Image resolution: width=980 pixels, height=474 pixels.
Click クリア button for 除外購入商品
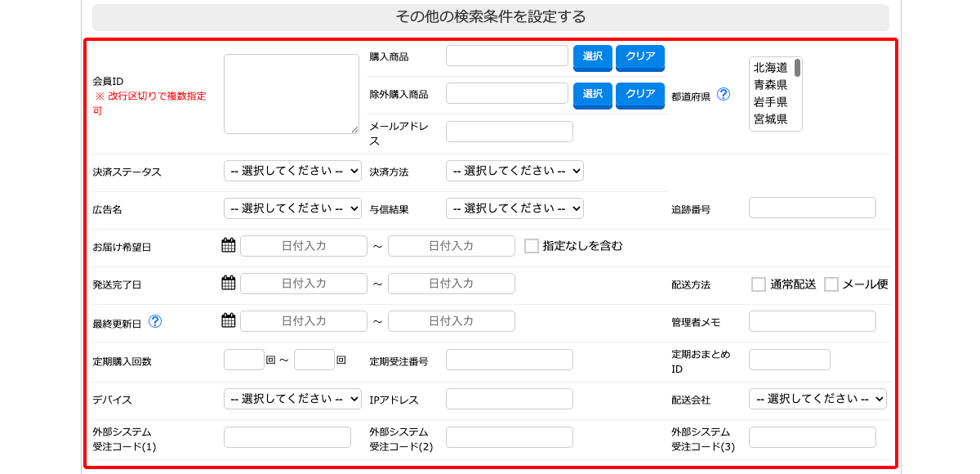tap(640, 95)
